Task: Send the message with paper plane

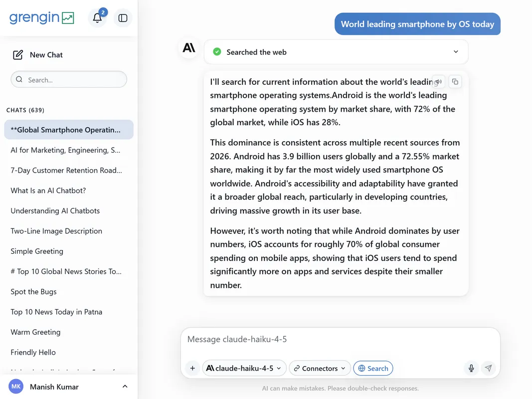Action: [488, 368]
